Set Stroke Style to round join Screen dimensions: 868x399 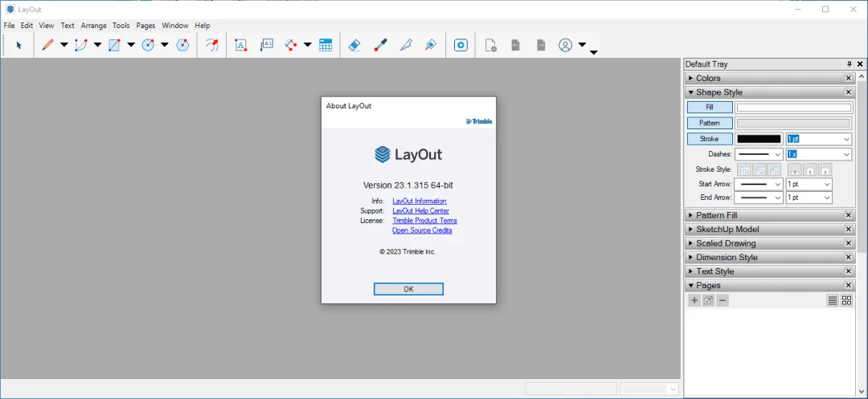coord(759,169)
